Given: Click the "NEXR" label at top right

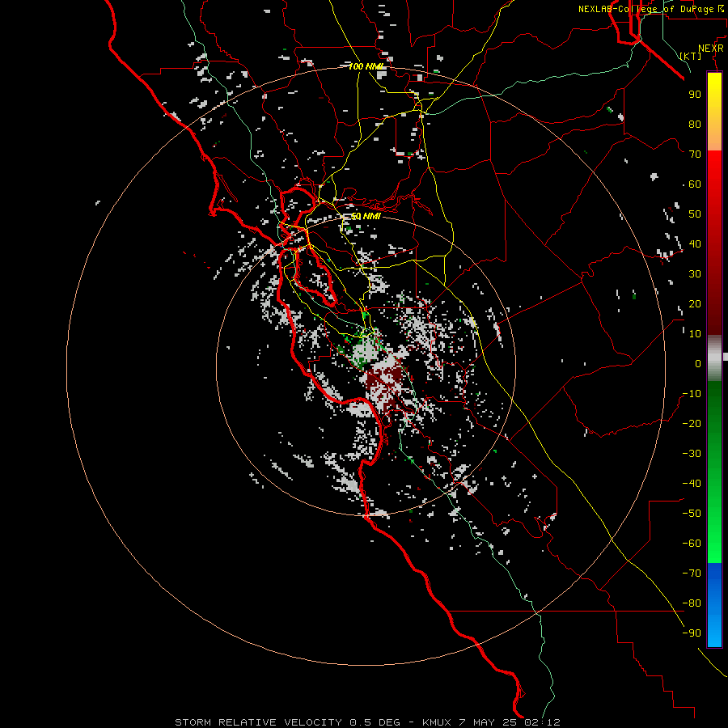Looking at the screenshot, I should (x=710, y=49).
